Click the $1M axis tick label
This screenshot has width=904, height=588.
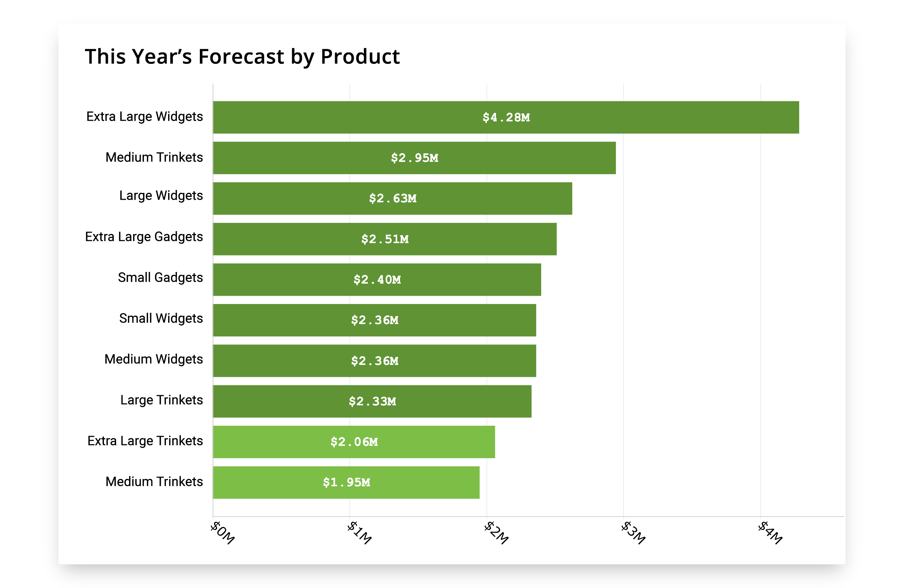pos(359,533)
